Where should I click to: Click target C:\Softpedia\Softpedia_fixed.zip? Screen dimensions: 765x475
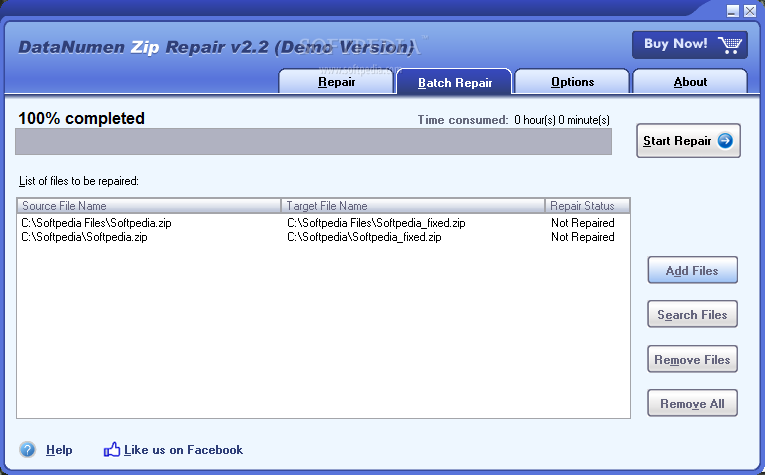[x=364, y=237]
